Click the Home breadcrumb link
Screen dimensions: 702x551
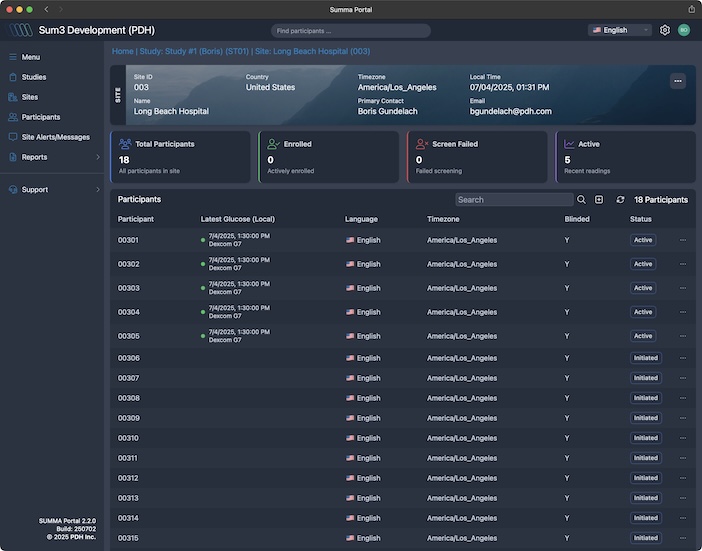click(122, 51)
